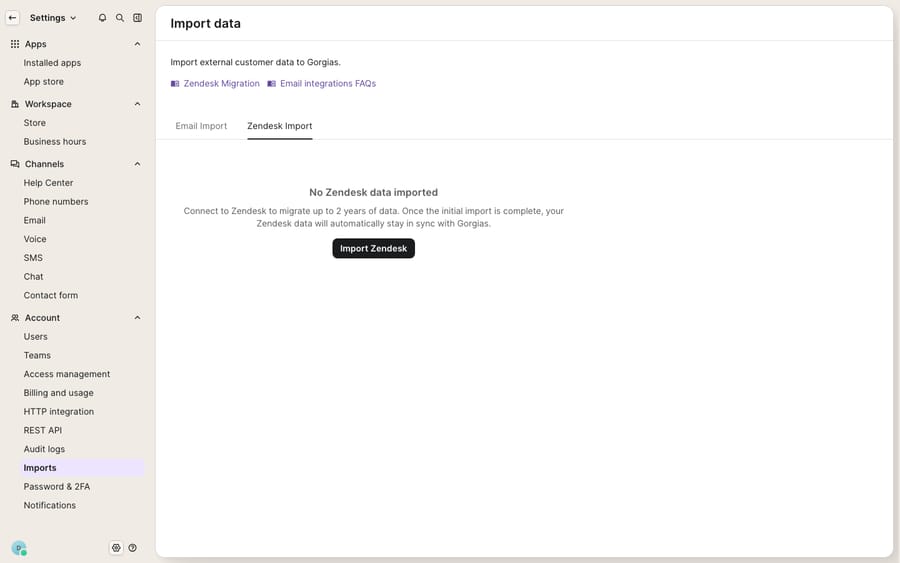
Task: Click the Apps section header
Action: pos(36,44)
